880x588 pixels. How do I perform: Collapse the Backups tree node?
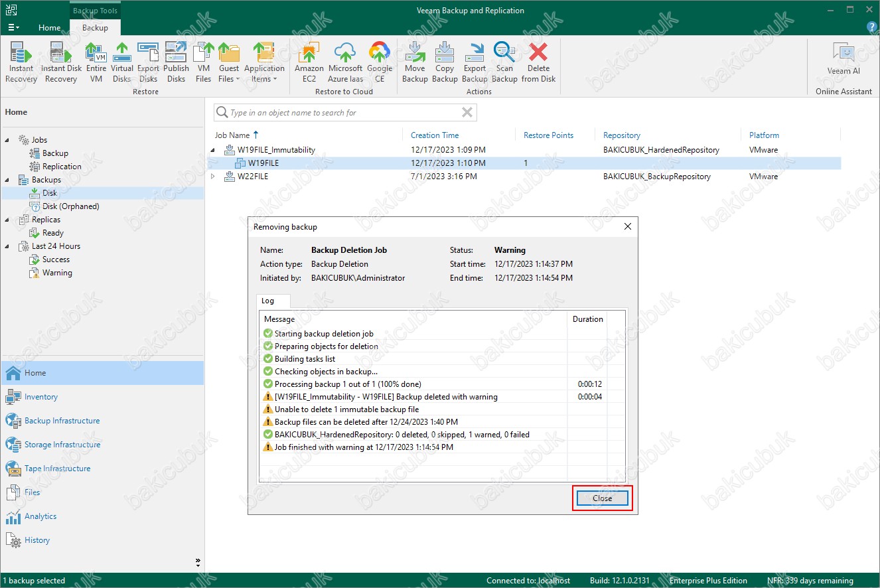click(8, 180)
